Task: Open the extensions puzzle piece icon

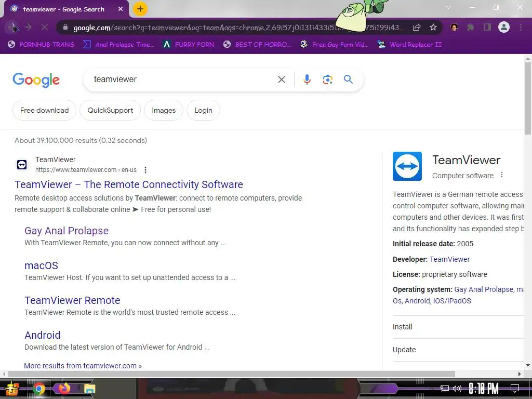Action: (471, 27)
